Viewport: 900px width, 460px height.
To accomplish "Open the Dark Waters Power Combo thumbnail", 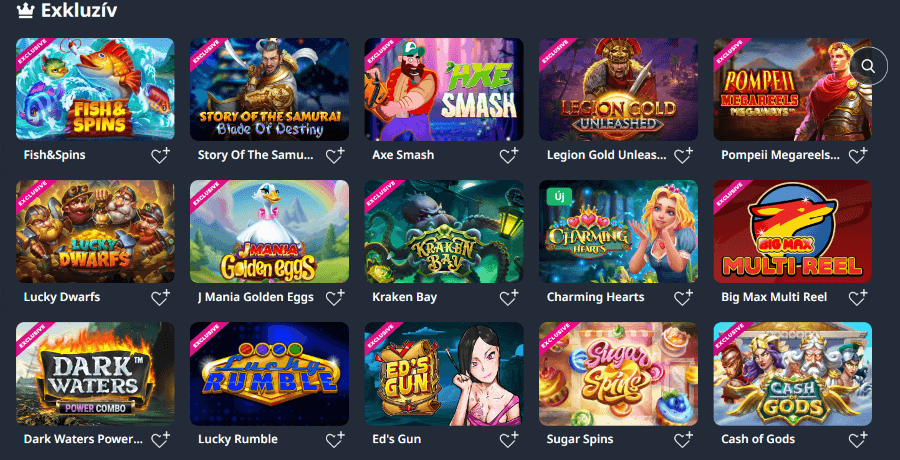I will [x=95, y=374].
